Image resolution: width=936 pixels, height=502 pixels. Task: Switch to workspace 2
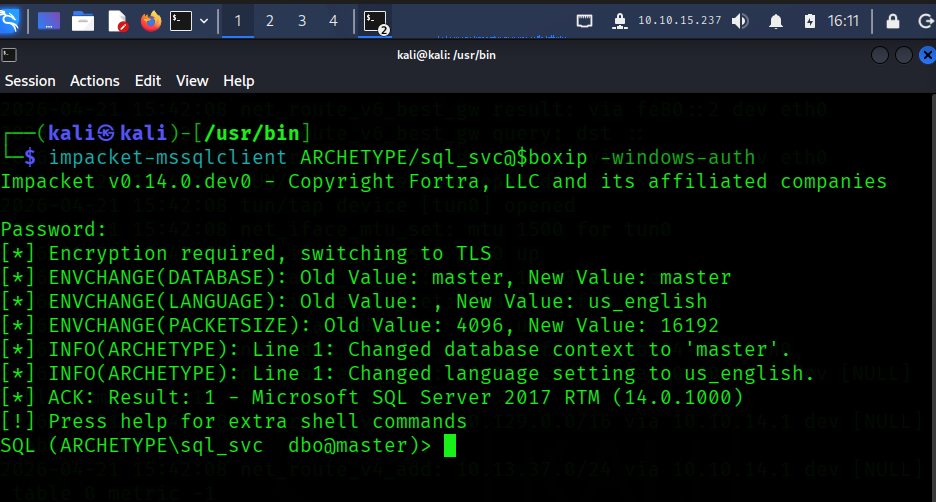coord(270,21)
